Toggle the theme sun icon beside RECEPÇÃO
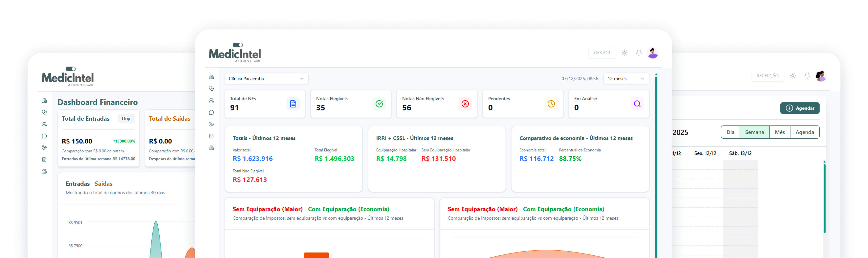868x258 pixels. [x=793, y=76]
